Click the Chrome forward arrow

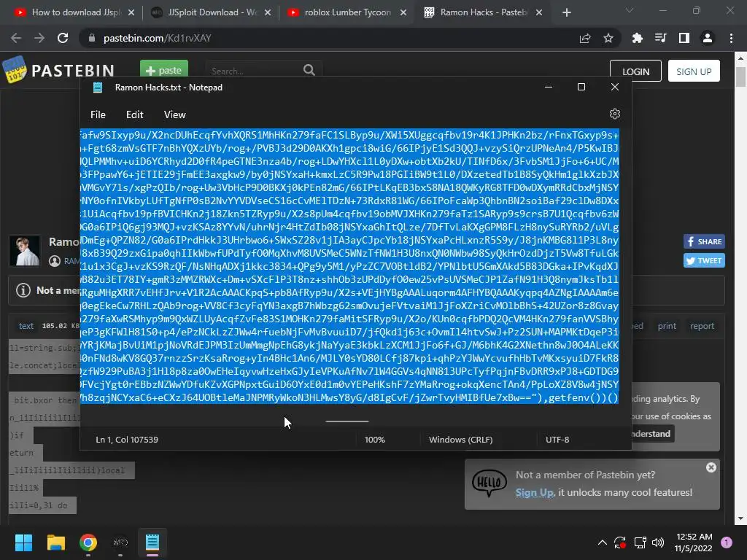coord(39,38)
